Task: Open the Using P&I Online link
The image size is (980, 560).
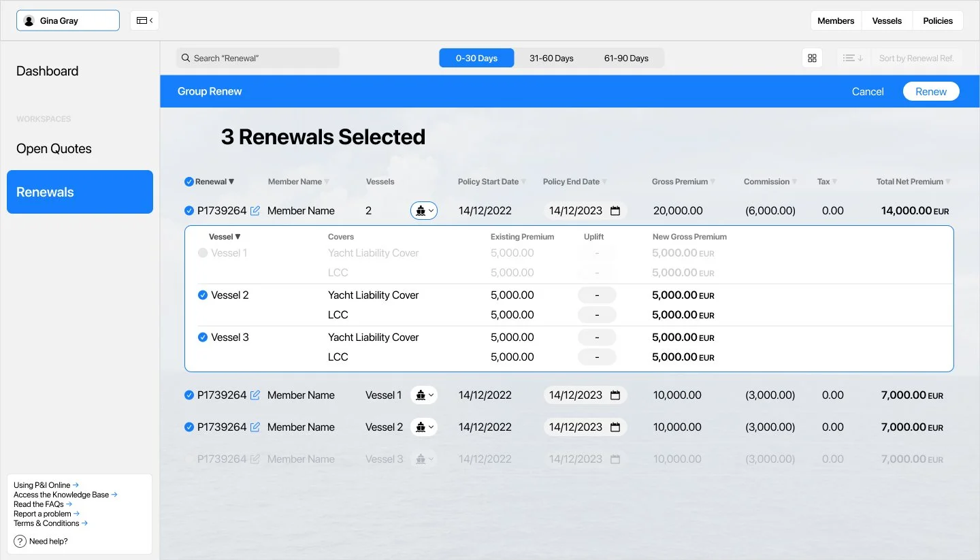Action: tap(46, 485)
